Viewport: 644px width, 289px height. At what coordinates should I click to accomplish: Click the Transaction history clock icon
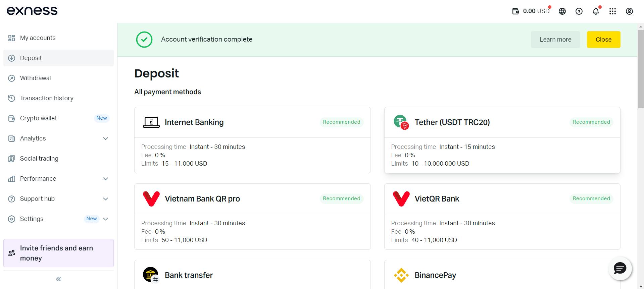11,98
